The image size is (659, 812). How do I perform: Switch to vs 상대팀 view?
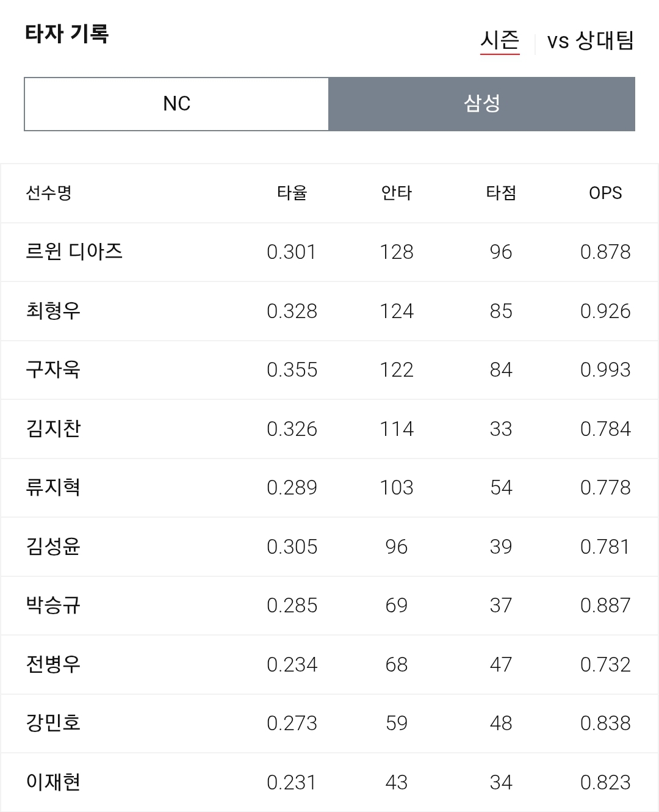point(590,41)
